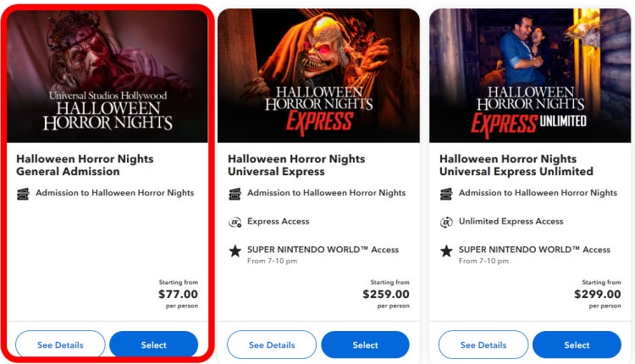See Details for Universal Express

[x=272, y=345]
